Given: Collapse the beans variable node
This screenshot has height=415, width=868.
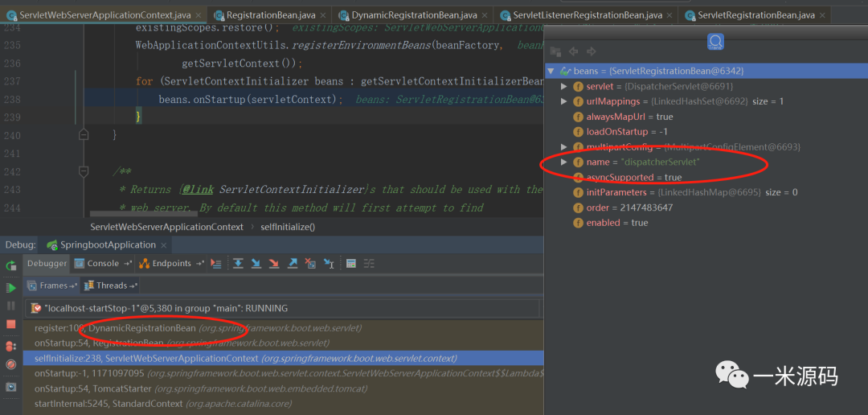Looking at the screenshot, I should coord(551,72).
